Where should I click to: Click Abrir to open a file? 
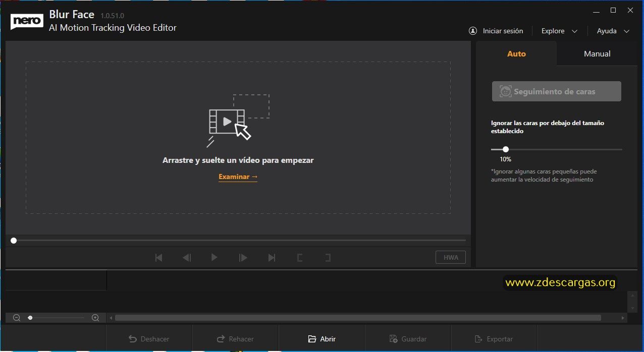(x=321, y=339)
